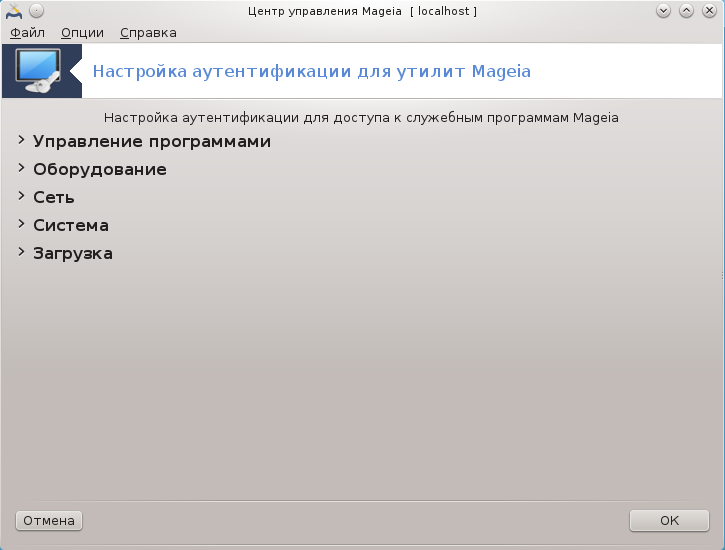Open the Справка menu

tap(148, 33)
